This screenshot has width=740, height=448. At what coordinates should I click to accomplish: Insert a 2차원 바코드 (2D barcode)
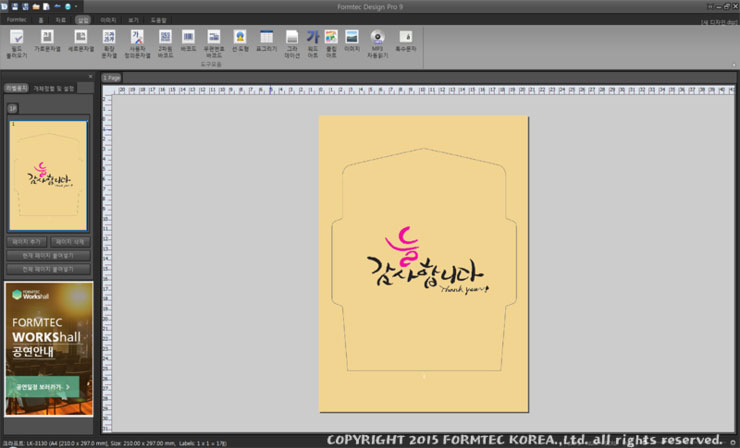165,44
